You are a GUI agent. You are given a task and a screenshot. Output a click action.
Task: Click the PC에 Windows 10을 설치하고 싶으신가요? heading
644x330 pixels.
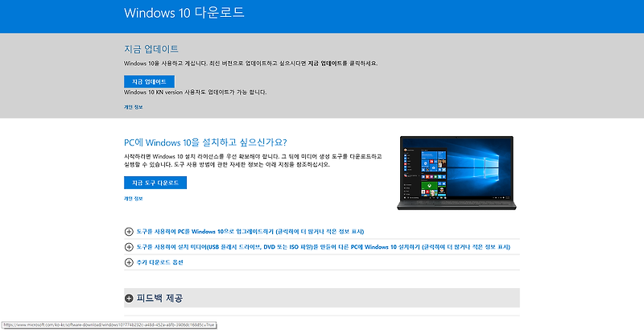point(205,142)
